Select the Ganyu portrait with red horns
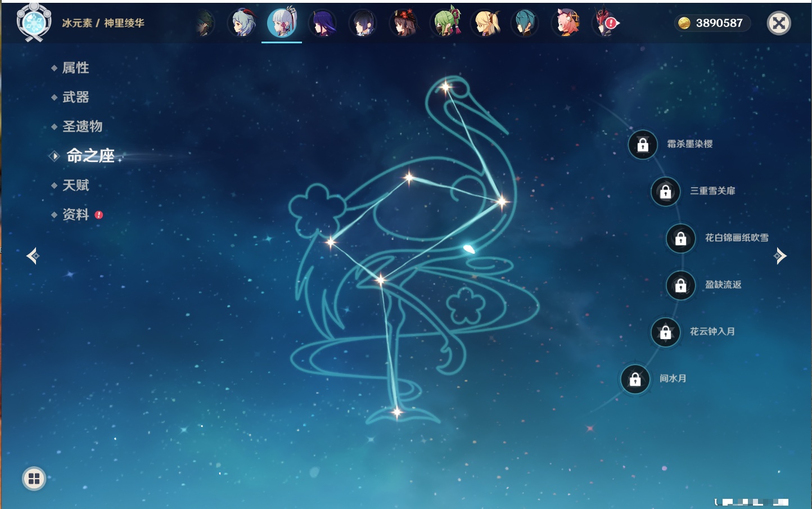 [x=242, y=23]
